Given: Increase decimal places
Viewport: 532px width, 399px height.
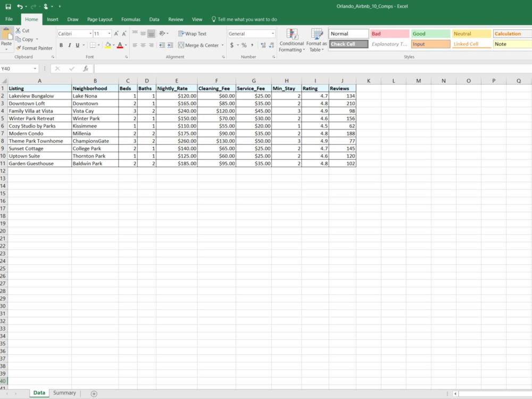Looking at the screenshot, I should click(263, 45).
